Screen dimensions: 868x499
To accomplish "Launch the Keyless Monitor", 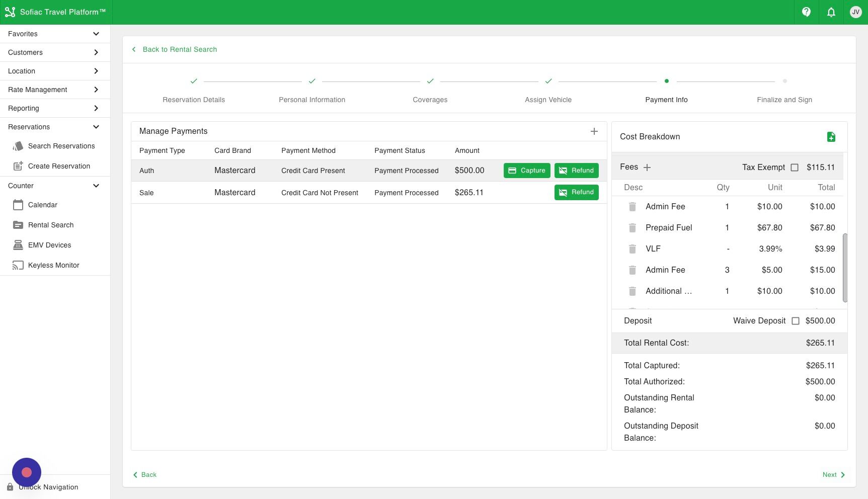I will click(x=53, y=265).
